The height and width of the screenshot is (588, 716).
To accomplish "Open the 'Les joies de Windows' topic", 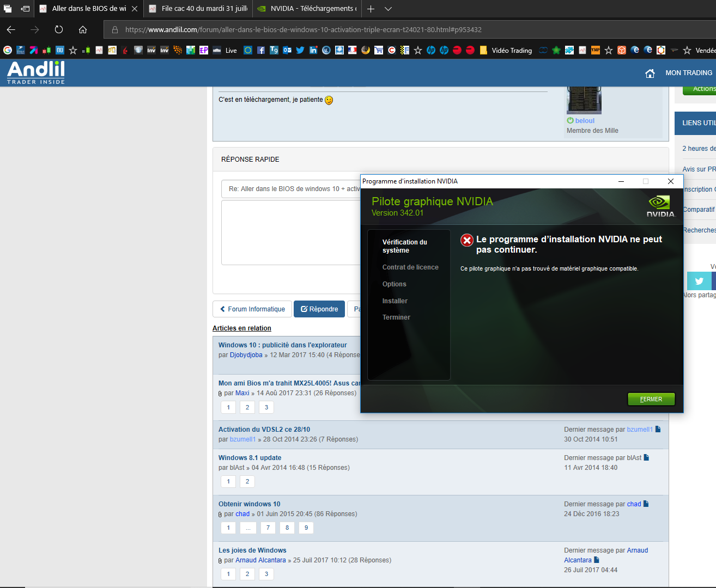I will (252, 550).
